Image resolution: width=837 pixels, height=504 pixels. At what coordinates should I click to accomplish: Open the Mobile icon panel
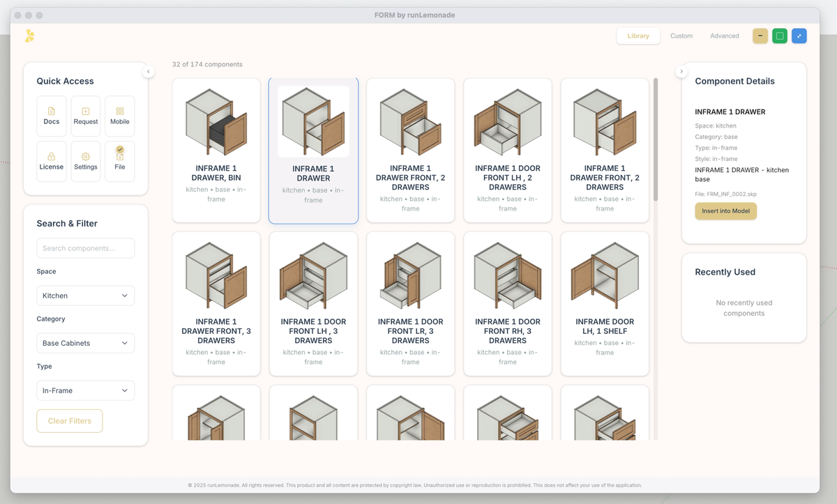tap(119, 116)
